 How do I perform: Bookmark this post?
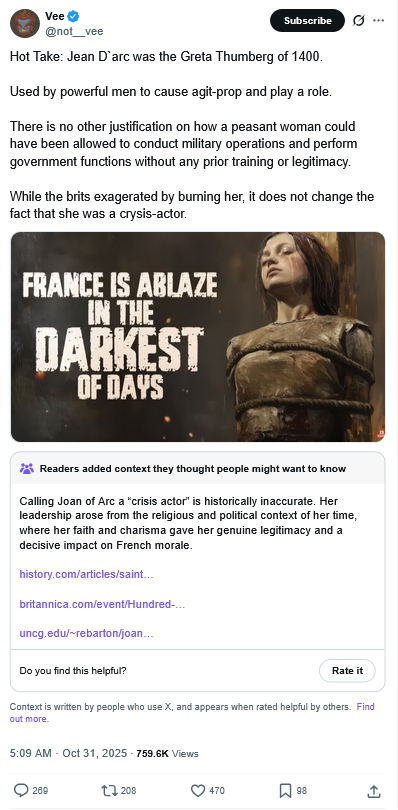tap(286, 790)
